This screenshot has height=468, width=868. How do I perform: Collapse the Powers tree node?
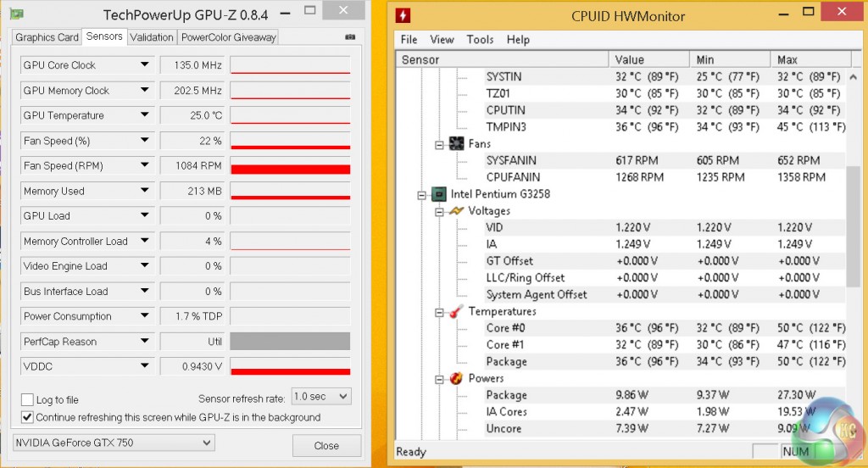pyautogui.click(x=439, y=379)
